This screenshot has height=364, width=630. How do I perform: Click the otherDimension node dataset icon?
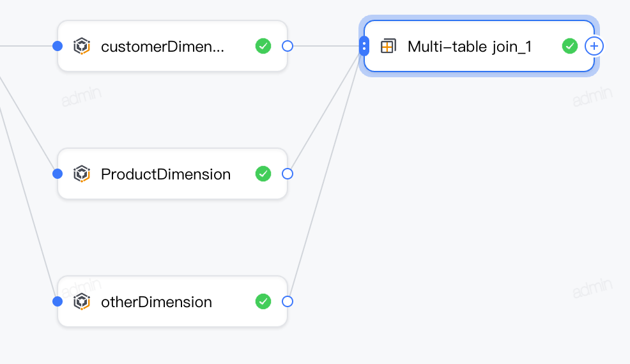82,301
